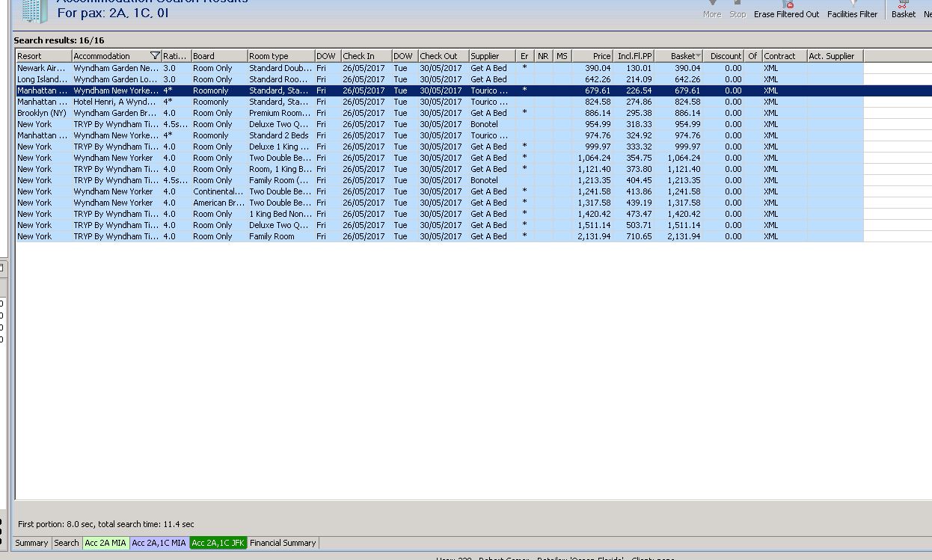Click the Incl.Fl.PP column header
932x560 pixels.
(x=634, y=56)
